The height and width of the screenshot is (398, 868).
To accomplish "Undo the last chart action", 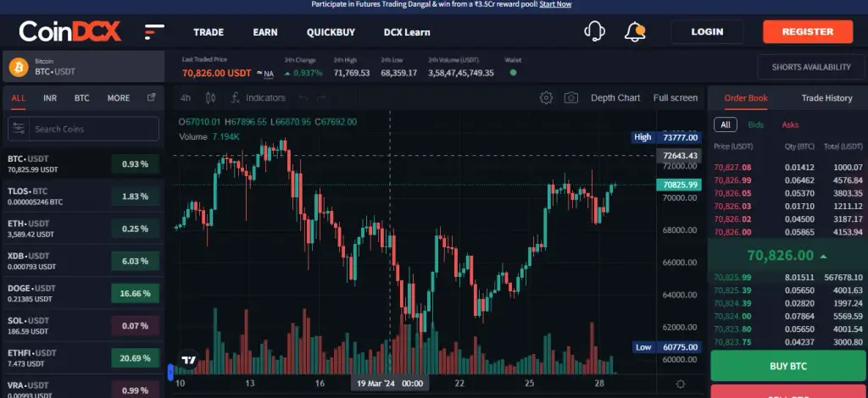I will point(303,98).
